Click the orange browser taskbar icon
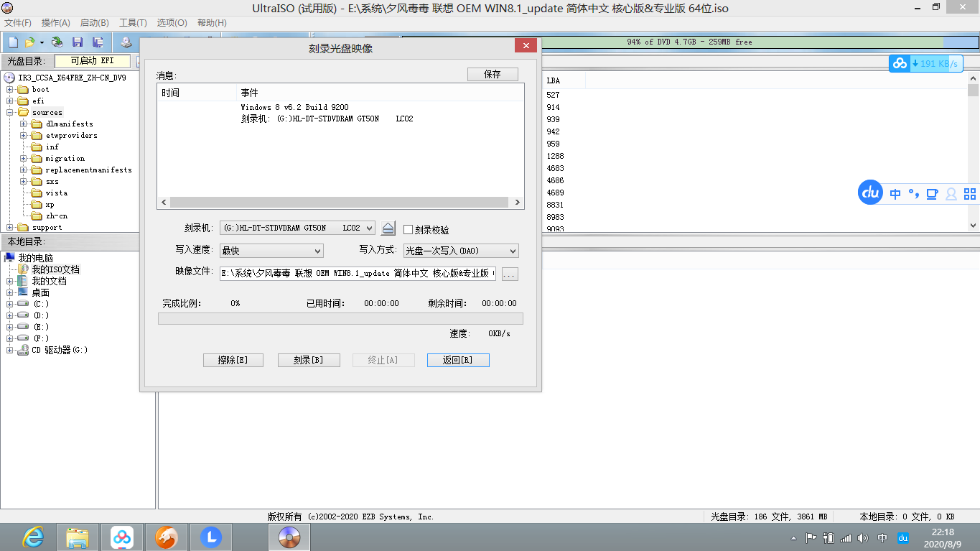 [x=167, y=537]
